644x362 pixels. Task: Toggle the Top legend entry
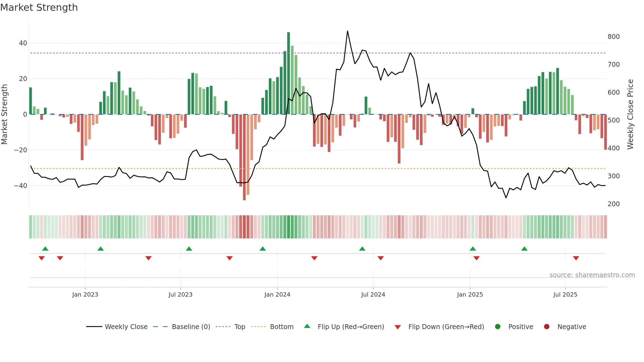tap(230, 327)
